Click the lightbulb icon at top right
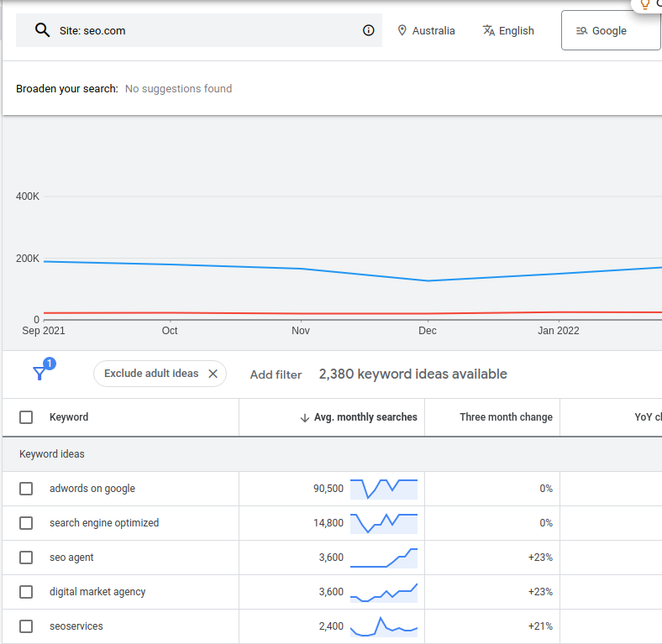Viewport: 662px width, 644px height. (x=645, y=4)
